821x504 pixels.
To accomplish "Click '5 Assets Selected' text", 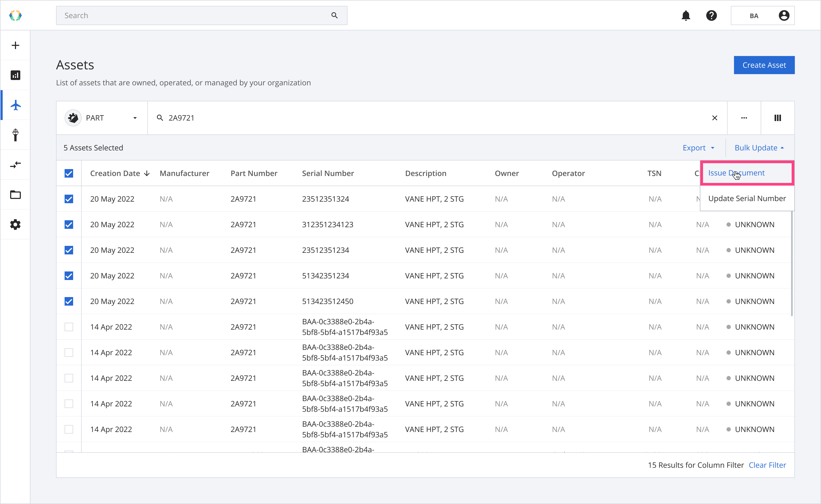I will [93, 148].
